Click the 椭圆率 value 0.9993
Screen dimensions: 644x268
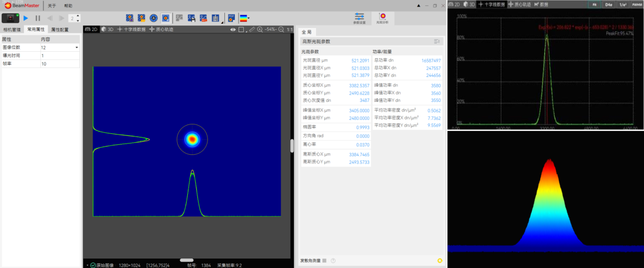click(x=363, y=127)
